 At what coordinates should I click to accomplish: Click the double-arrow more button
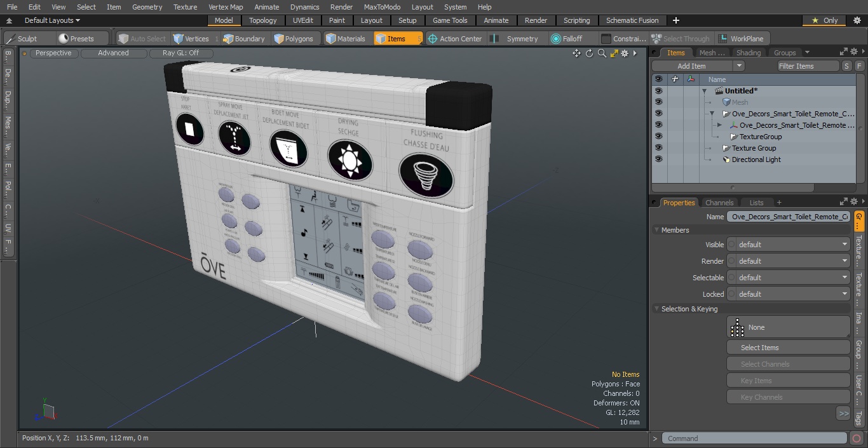(x=843, y=414)
